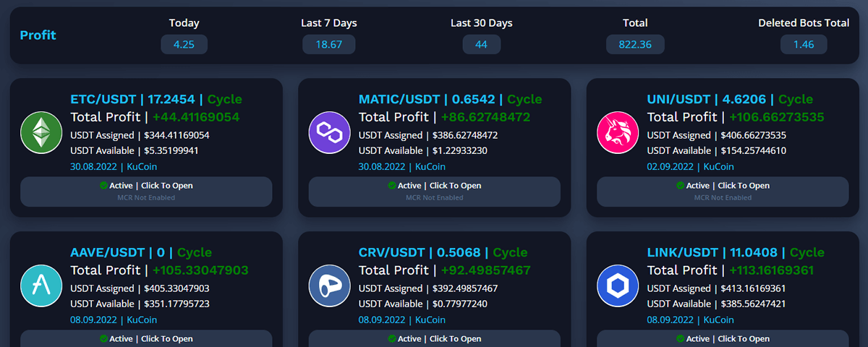This screenshot has width=868, height=347.
Task: Click green check icon in CRV/USDT Active button
Action: coord(391,338)
